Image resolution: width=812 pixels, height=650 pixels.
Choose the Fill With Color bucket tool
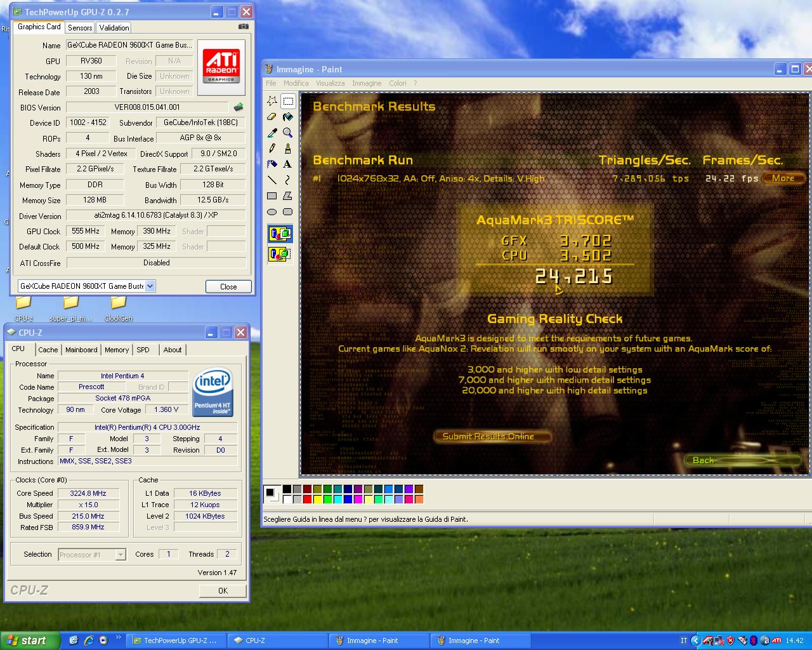[x=288, y=117]
